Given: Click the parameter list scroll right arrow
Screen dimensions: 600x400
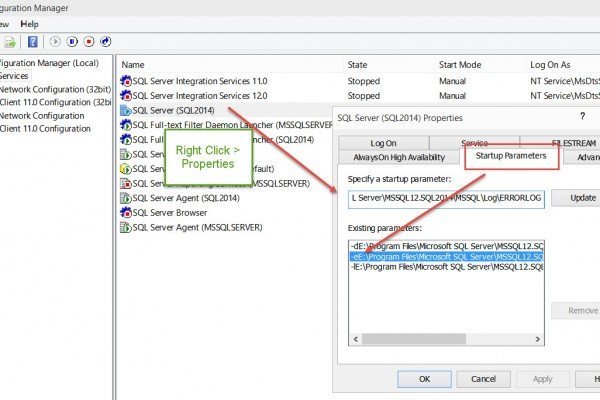Looking at the screenshot, I should click(x=538, y=339).
